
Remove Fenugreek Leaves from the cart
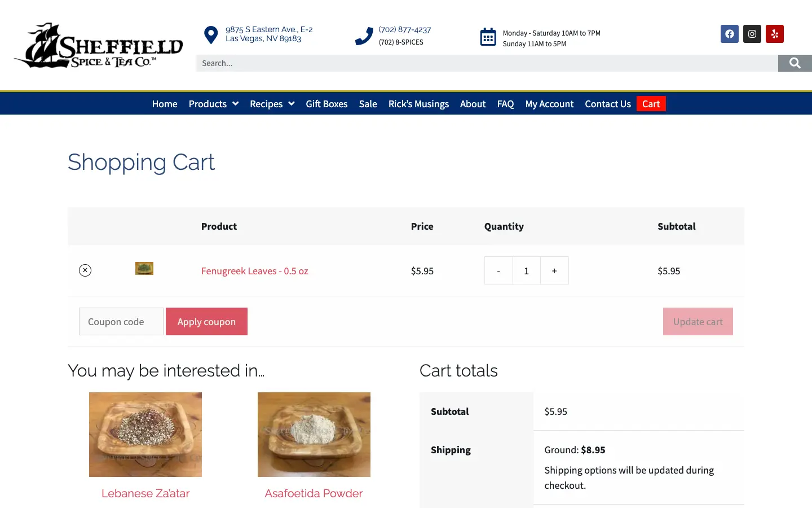pos(85,270)
